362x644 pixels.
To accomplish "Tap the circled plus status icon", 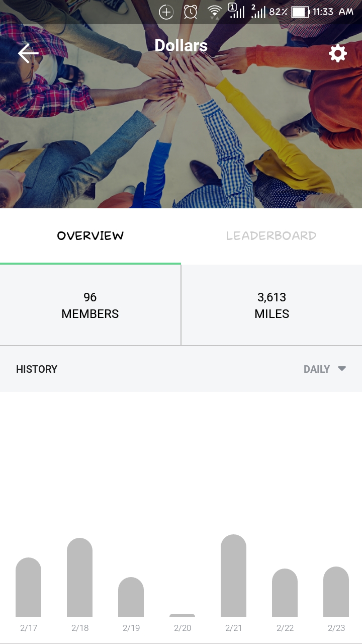I will (x=166, y=12).
